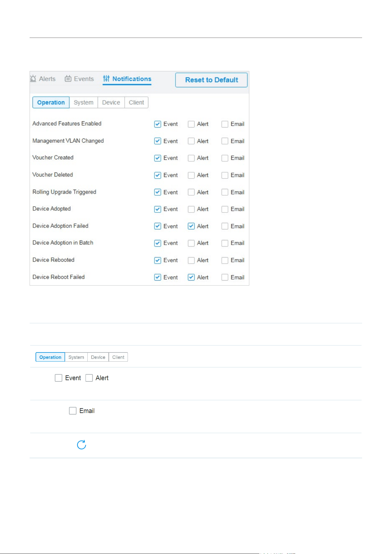Tick the sample Event checkbox in lower table
Screen dimensions: 392x554
click(59, 378)
